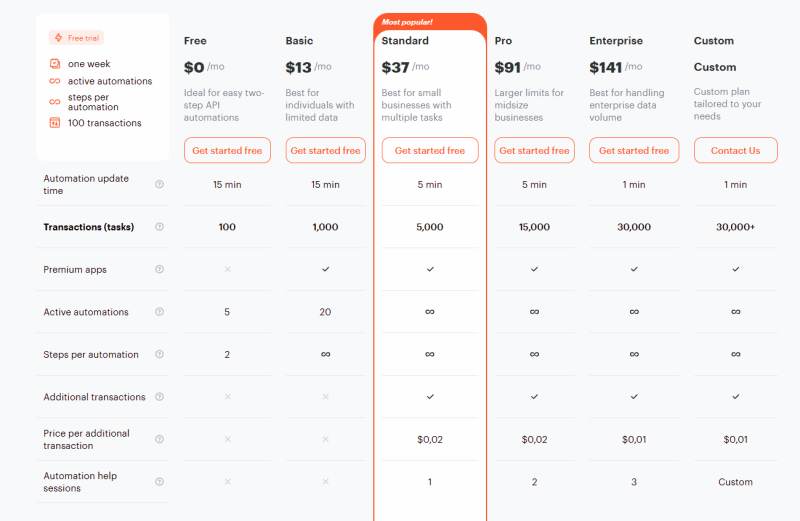Click Get started free under Free plan

pyautogui.click(x=227, y=150)
